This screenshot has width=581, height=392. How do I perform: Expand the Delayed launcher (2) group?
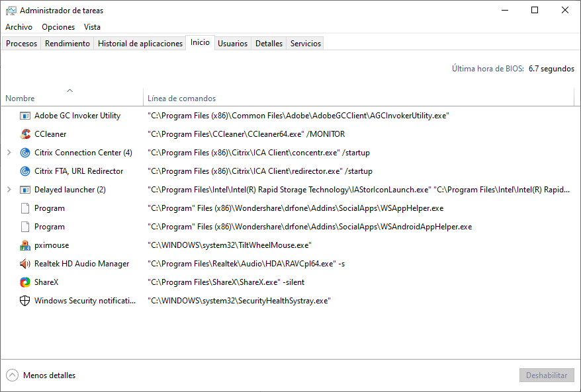coord(9,190)
